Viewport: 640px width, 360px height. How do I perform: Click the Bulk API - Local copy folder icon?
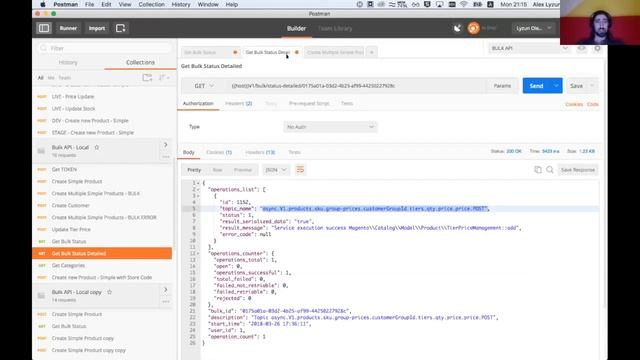point(41,296)
